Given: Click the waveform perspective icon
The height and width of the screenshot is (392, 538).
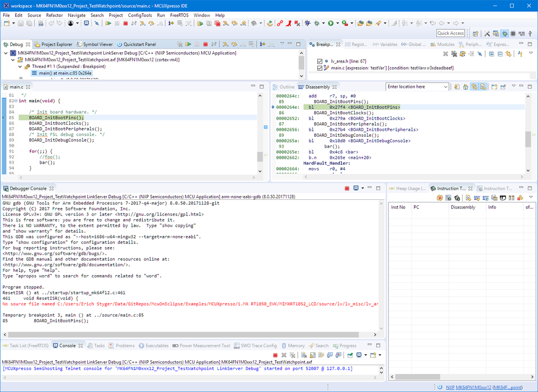Looking at the screenshot, I should (x=521, y=33).
